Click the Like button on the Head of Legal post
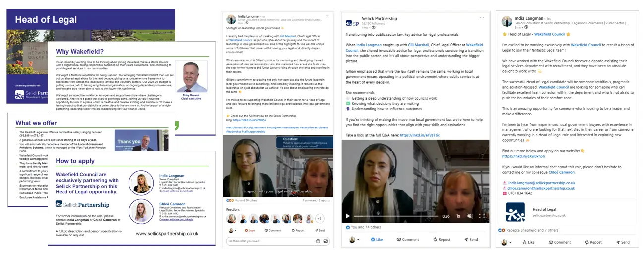 (527, 242)
